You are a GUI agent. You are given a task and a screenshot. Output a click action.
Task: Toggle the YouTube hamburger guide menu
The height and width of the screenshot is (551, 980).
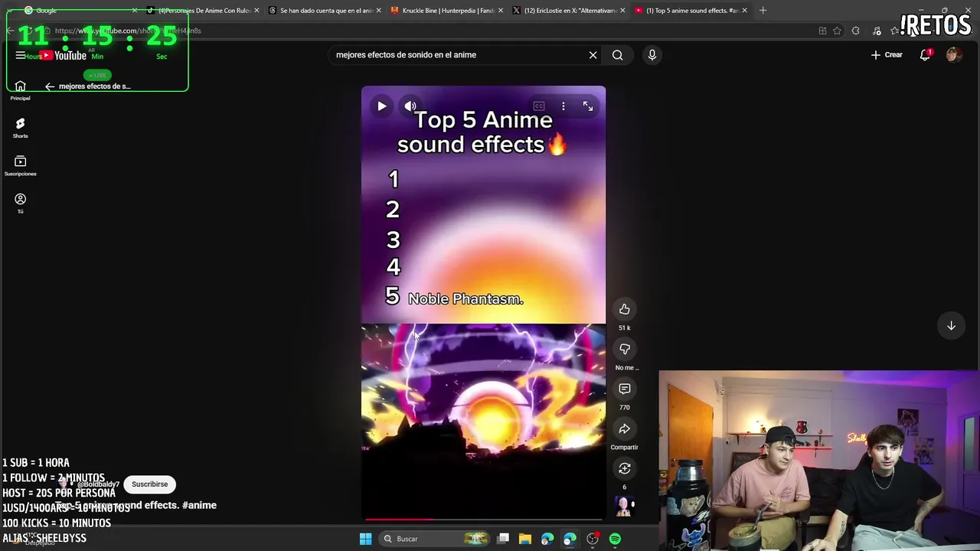point(21,55)
